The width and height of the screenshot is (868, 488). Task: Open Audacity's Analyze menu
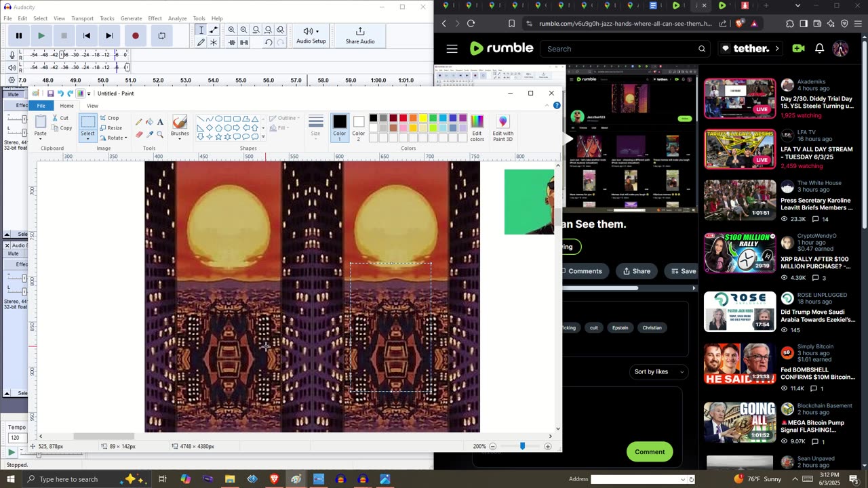(177, 18)
